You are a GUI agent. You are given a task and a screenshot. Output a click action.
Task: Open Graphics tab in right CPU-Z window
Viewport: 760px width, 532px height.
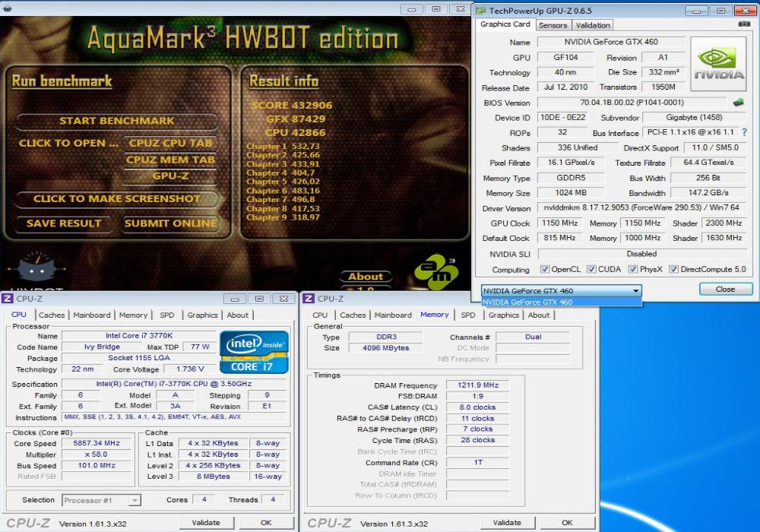click(503, 315)
